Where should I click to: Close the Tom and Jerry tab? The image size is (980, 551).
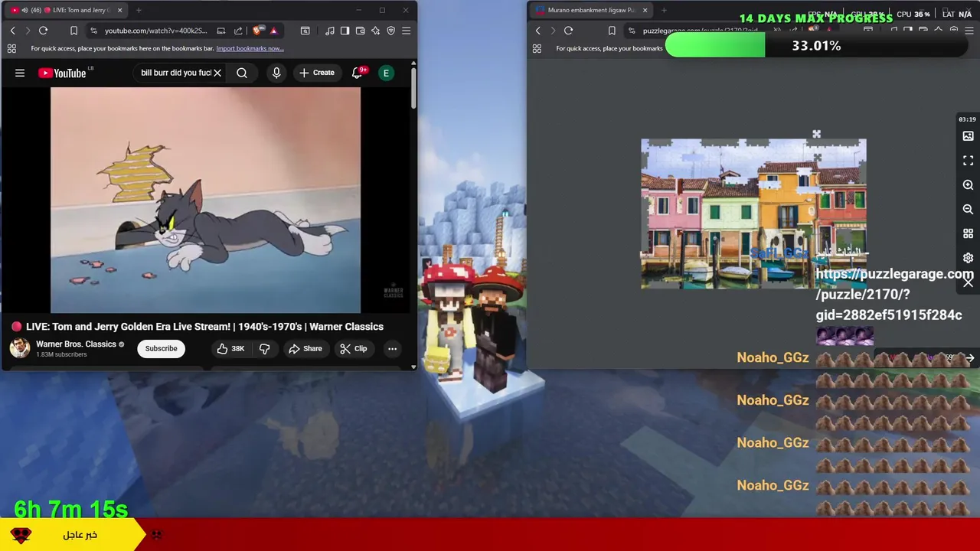[x=120, y=10]
